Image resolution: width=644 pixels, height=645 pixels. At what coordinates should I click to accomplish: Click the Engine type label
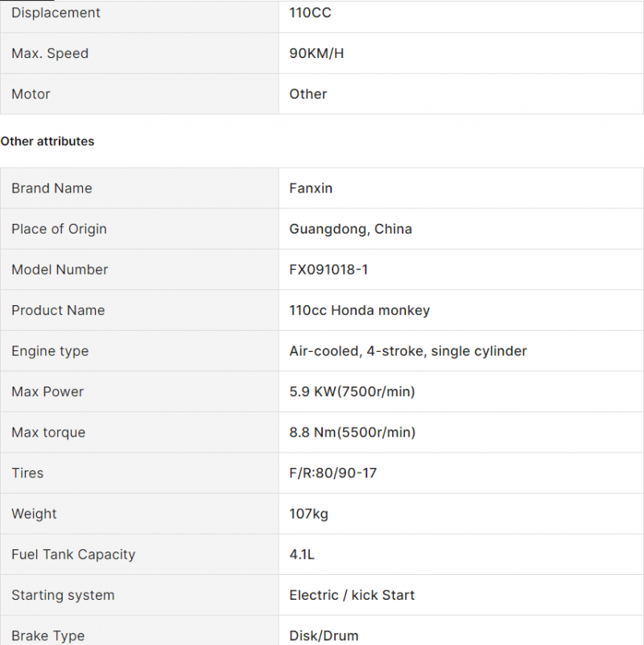pos(50,351)
